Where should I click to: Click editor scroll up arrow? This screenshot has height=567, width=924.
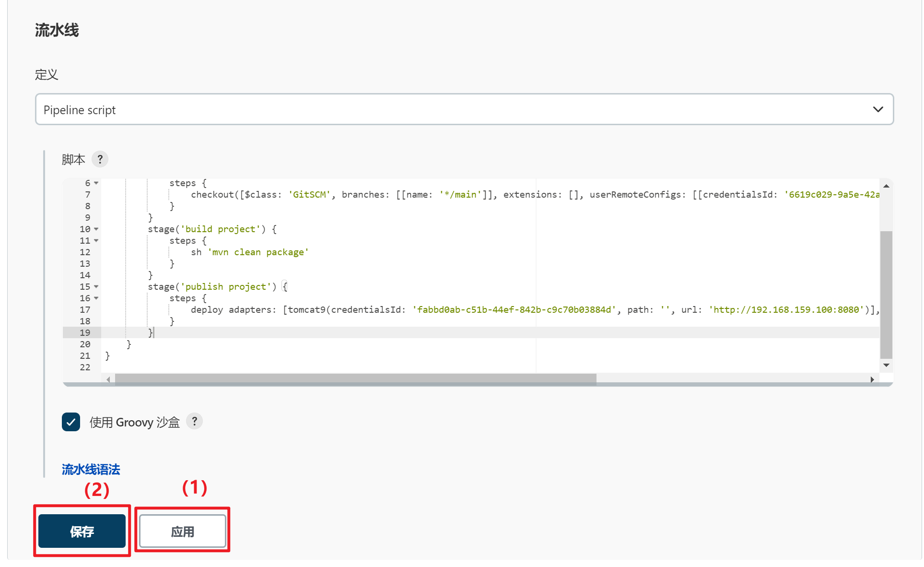[x=886, y=186]
